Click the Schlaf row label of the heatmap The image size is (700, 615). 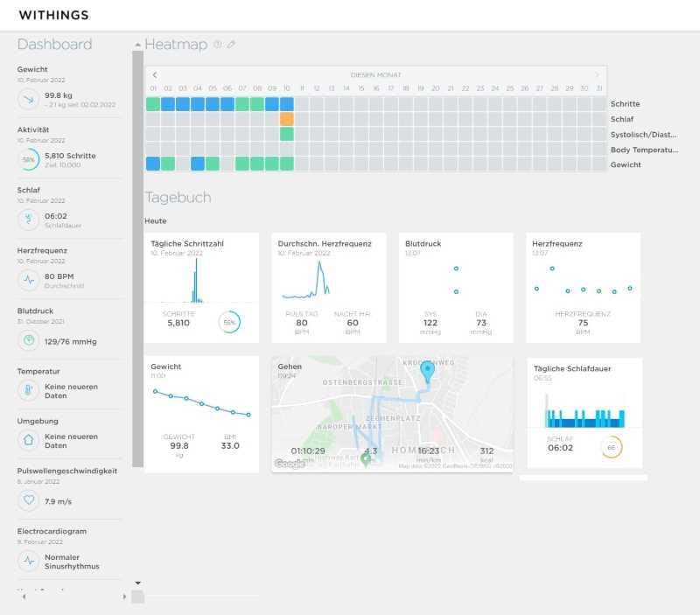click(622, 119)
